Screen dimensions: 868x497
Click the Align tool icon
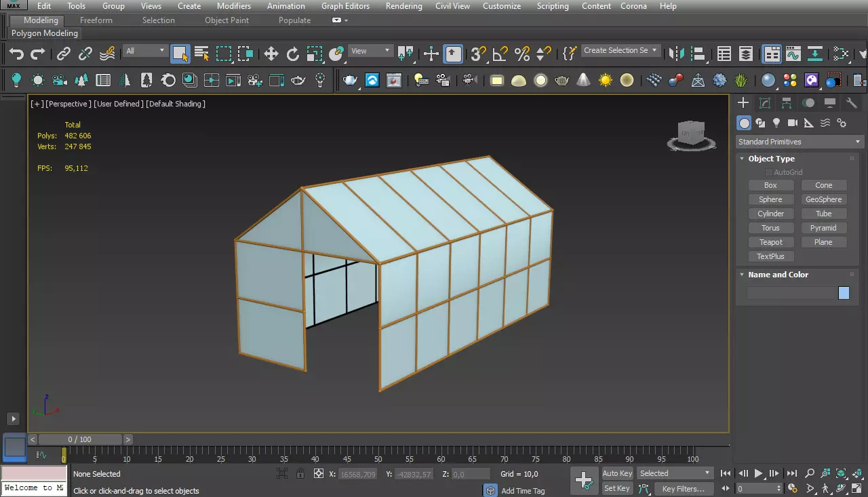[698, 54]
